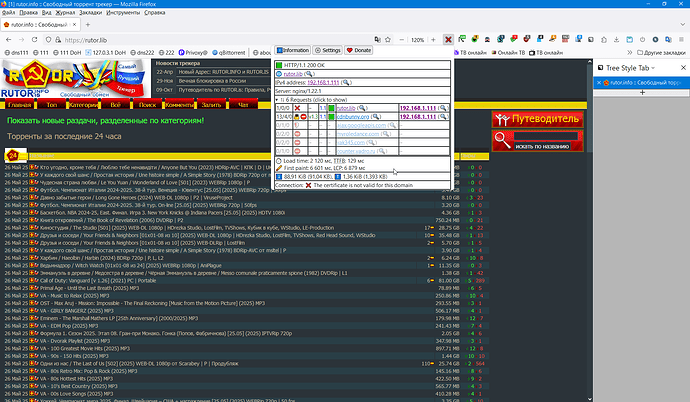Screen dimensions: 690x402
Task: Open the Privoxy@ bookmark
Action: pyautogui.click(x=193, y=52)
